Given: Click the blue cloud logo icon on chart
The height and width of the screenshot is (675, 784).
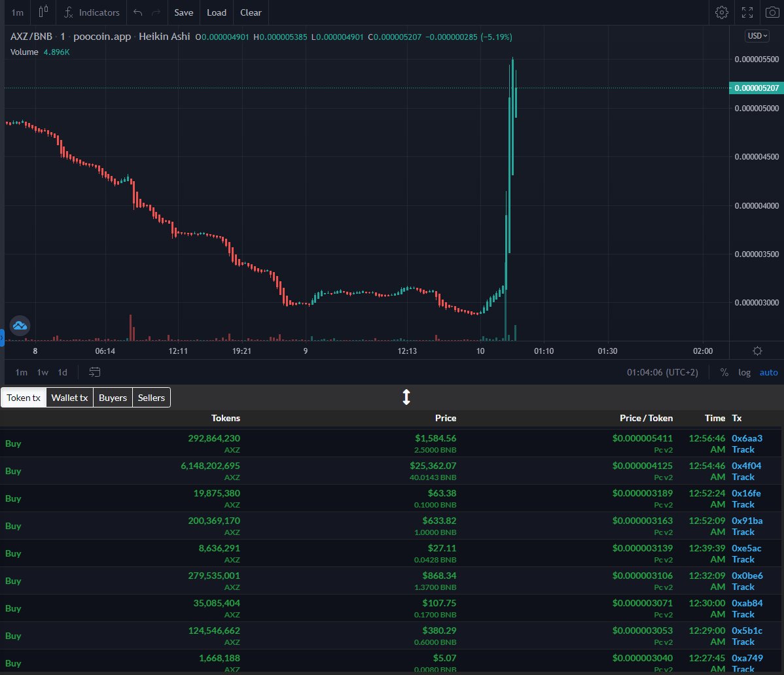Looking at the screenshot, I should click(20, 326).
